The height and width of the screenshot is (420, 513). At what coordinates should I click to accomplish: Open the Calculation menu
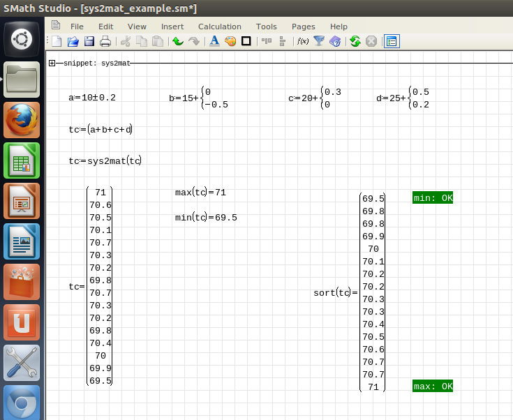tap(219, 27)
